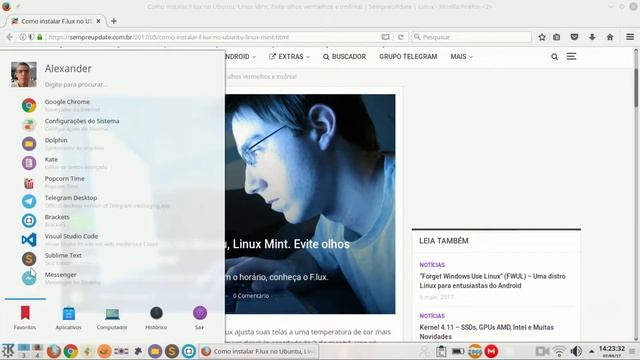
Task: Reload the page with the refresh icon
Action: (x=401, y=37)
